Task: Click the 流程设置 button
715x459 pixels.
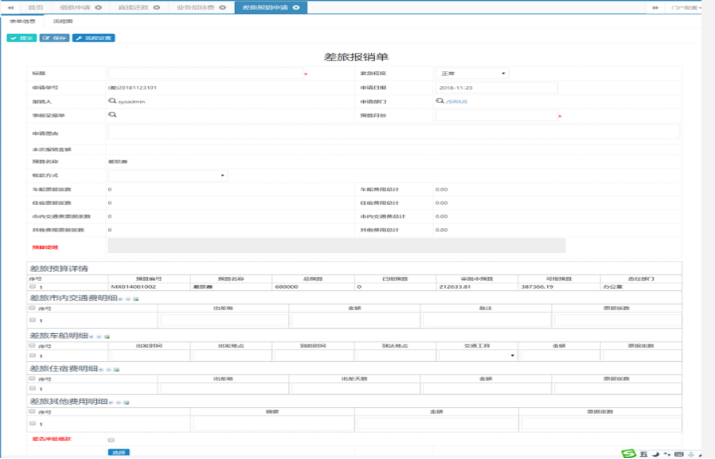Action: (94, 38)
